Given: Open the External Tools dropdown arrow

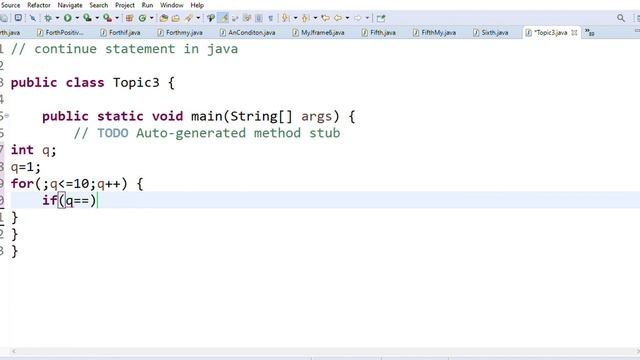Looking at the screenshot, I should click(117, 18).
